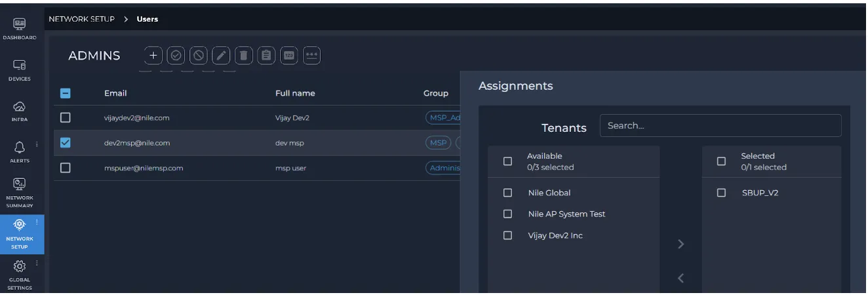Open Dashboard from the sidebar
This screenshot has width=868, height=295.
pyautogui.click(x=20, y=28)
